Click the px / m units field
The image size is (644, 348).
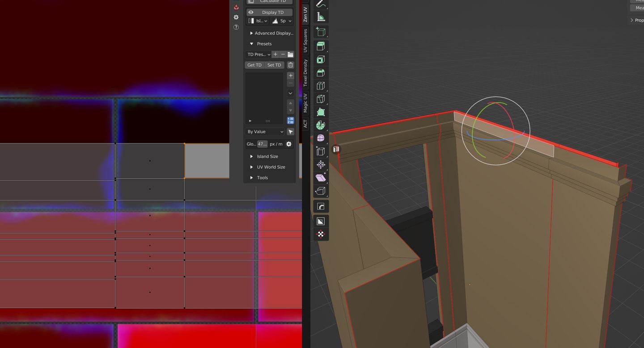point(276,144)
